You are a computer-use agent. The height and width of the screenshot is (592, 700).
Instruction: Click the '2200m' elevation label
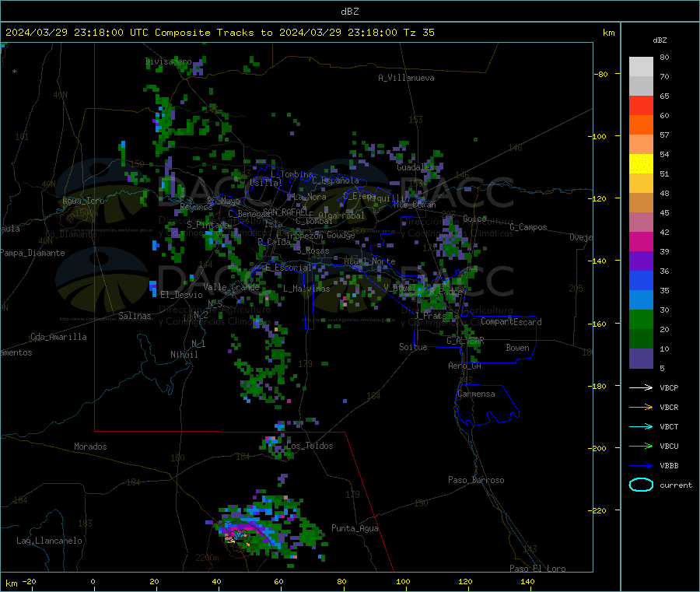click(x=207, y=558)
